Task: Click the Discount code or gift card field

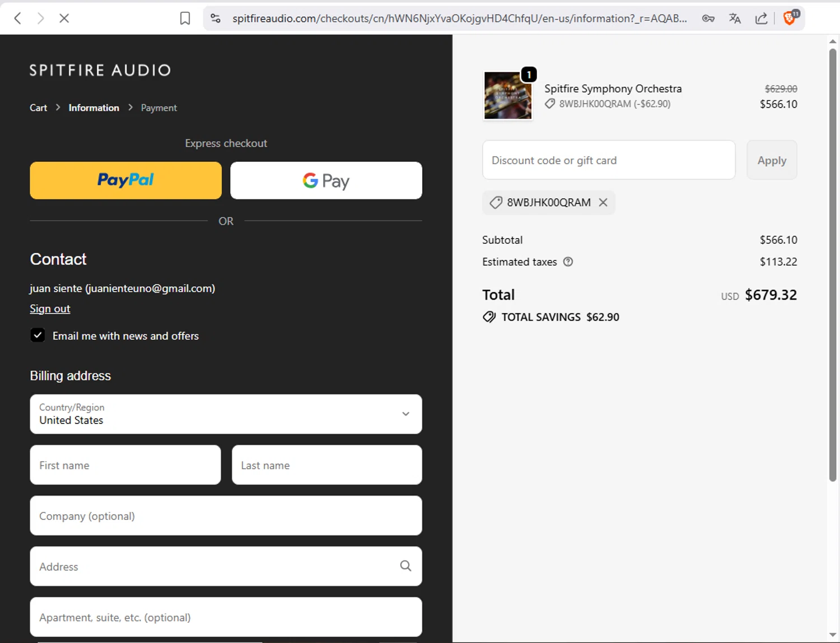Action: (x=609, y=160)
